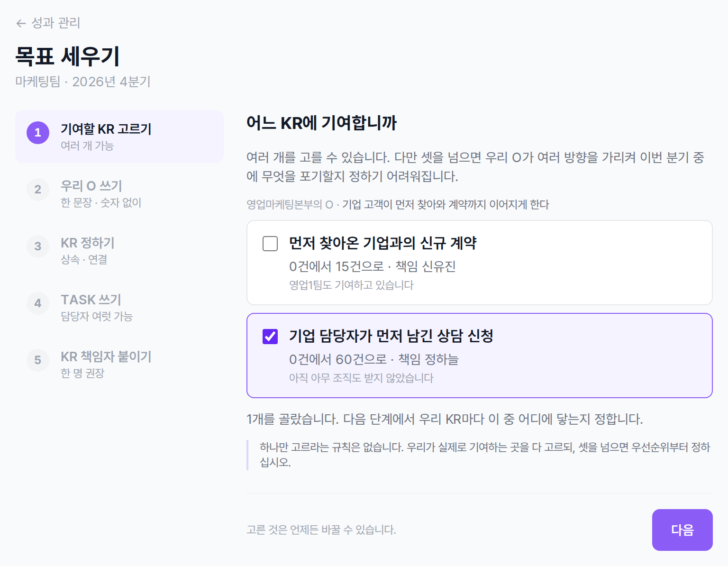Image resolution: width=728 pixels, height=566 pixels.
Task: Open the 기여할 KR 고르기 step
Action: pos(119,137)
